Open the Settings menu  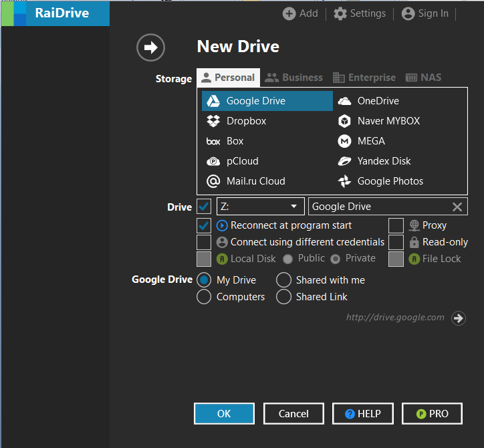(360, 13)
